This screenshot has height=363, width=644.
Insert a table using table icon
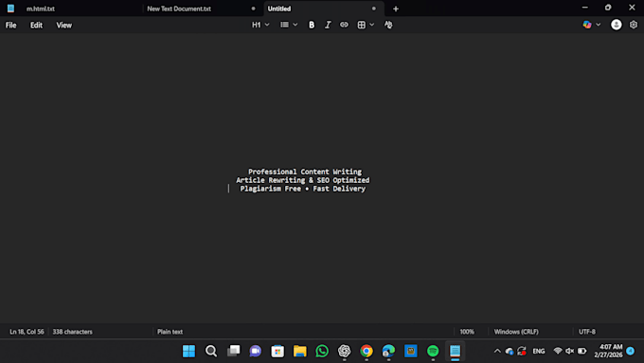362,25
